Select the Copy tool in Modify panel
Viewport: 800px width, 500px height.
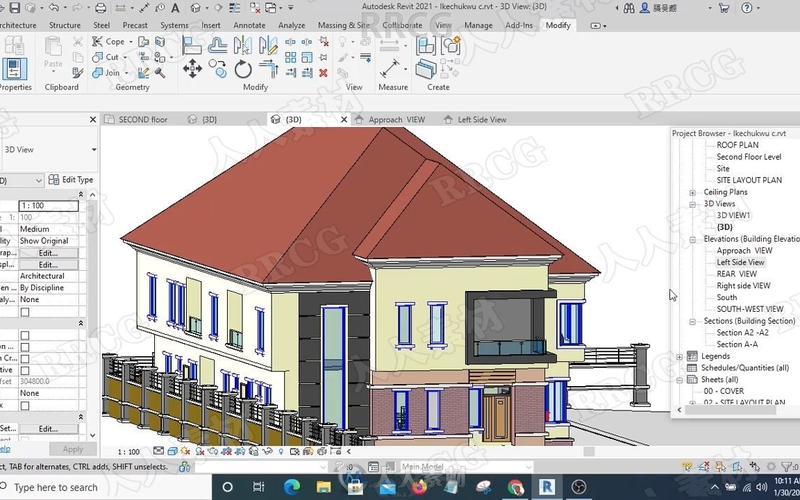(x=218, y=69)
